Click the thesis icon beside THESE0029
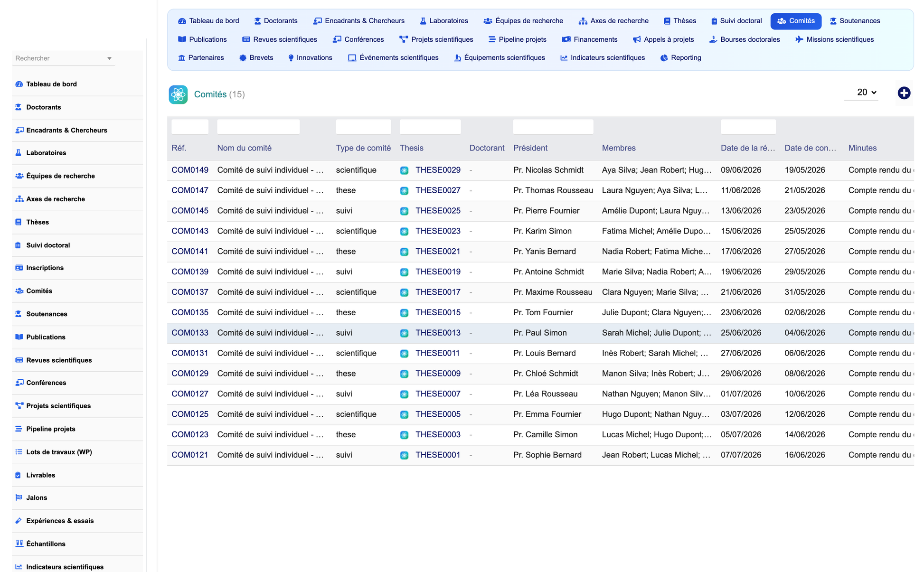 pyautogui.click(x=404, y=170)
